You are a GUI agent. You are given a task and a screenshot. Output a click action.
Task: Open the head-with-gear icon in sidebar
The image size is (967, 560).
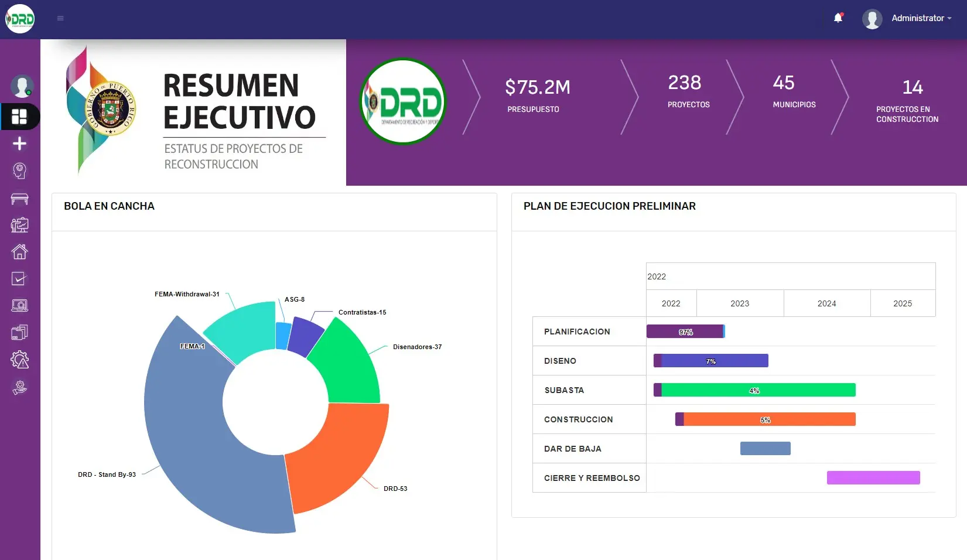point(19,170)
